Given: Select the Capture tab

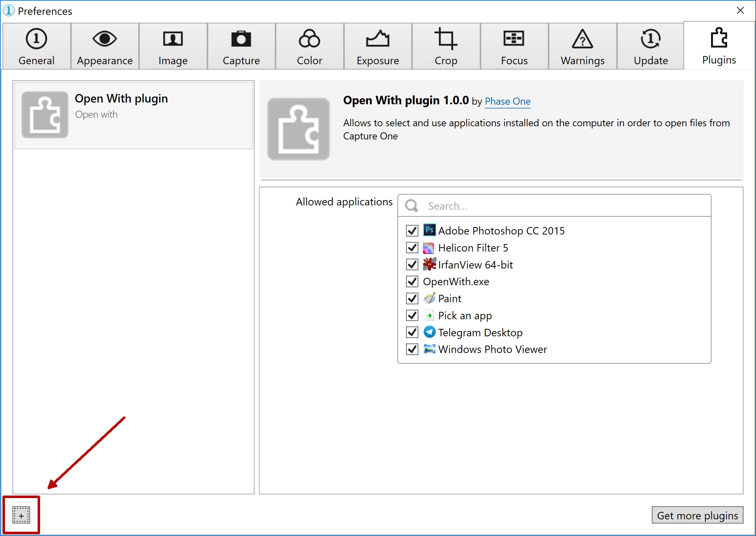Looking at the screenshot, I should [241, 46].
